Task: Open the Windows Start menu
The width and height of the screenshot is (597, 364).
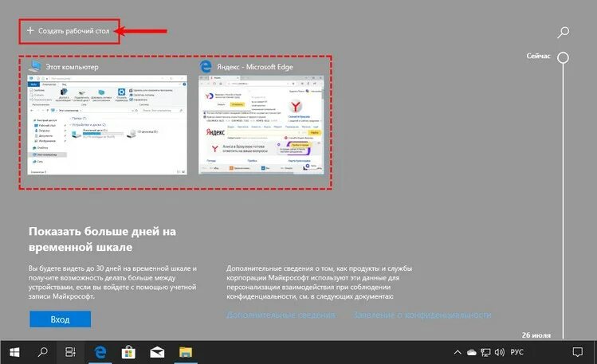Action: click(x=14, y=352)
